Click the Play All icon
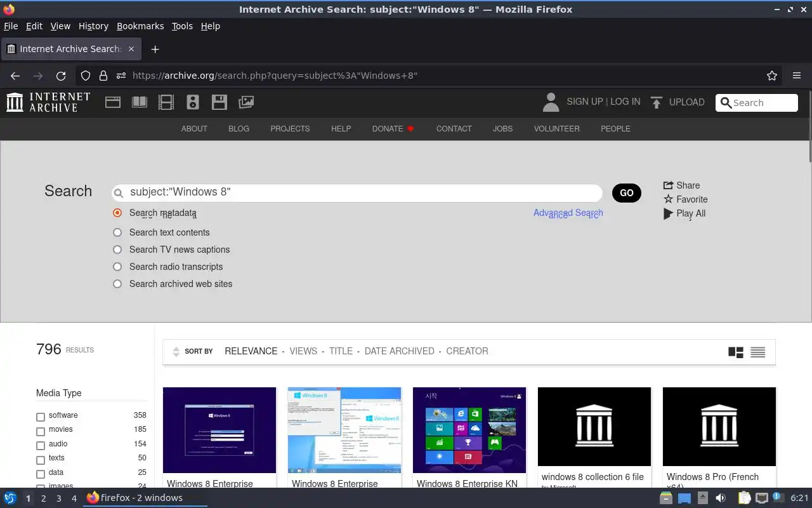The height and width of the screenshot is (508, 812). 668,213
